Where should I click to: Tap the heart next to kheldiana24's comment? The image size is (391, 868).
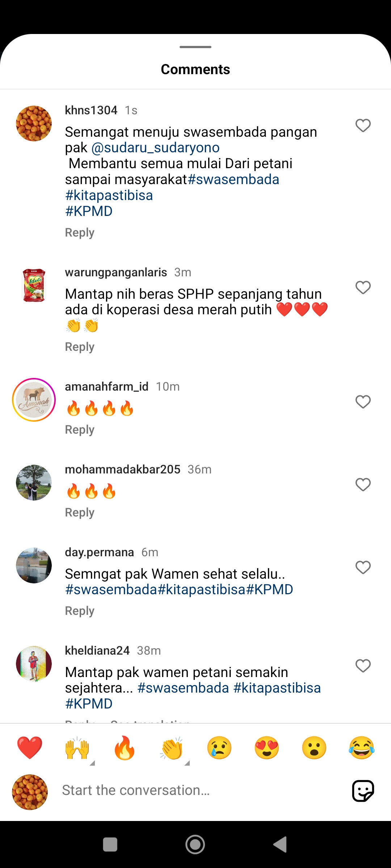point(363,666)
